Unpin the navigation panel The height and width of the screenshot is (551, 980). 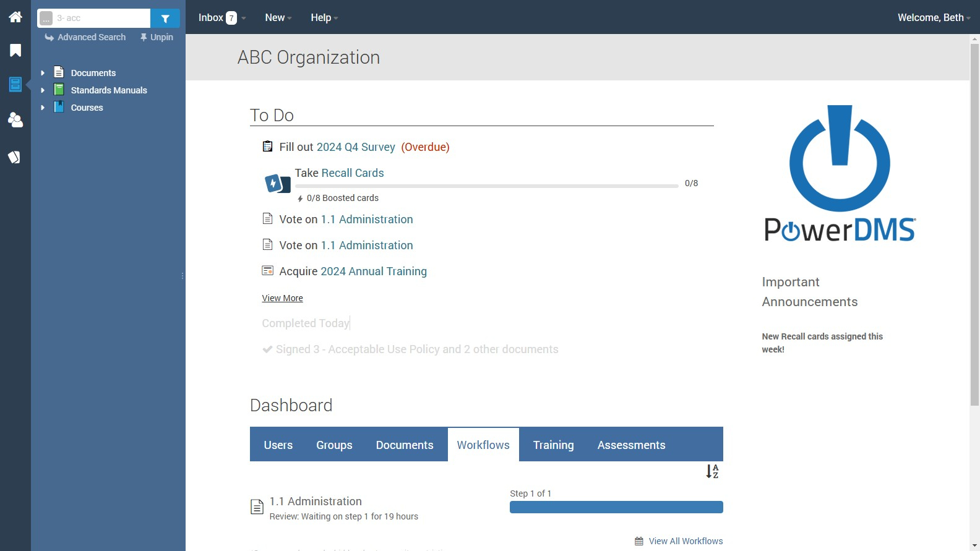(157, 37)
